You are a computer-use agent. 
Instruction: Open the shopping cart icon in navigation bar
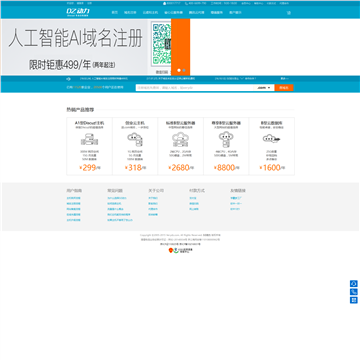click(289, 13)
